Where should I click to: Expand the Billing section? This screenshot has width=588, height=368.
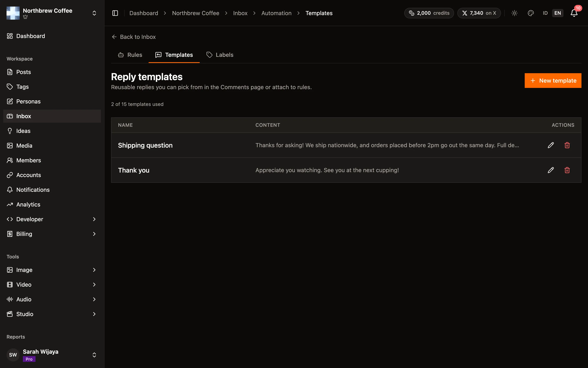point(52,234)
